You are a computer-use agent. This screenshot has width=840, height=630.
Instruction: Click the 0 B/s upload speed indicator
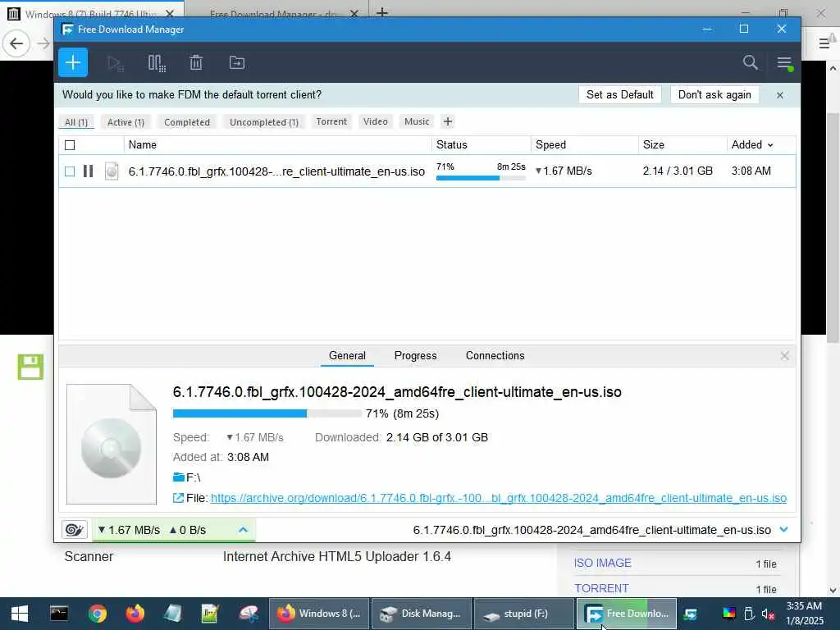click(x=188, y=530)
